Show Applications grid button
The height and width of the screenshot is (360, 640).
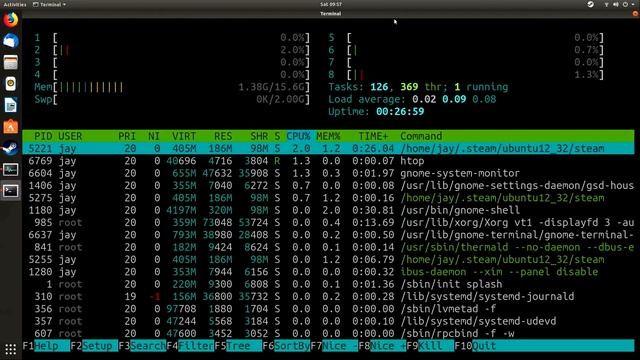coord(11,349)
